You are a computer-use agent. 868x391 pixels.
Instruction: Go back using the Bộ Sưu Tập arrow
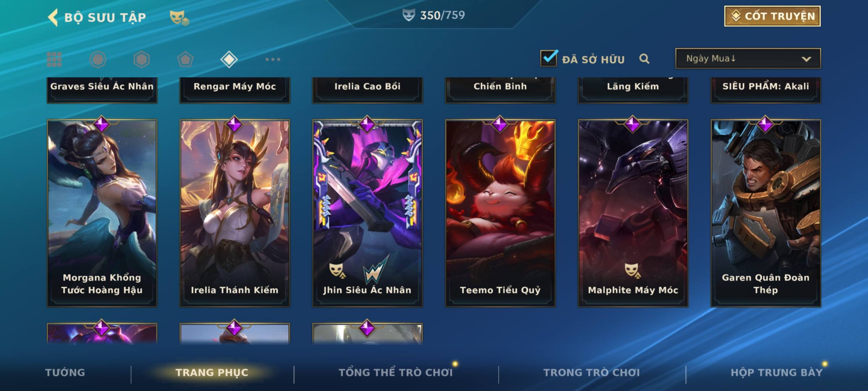click(53, 17)
